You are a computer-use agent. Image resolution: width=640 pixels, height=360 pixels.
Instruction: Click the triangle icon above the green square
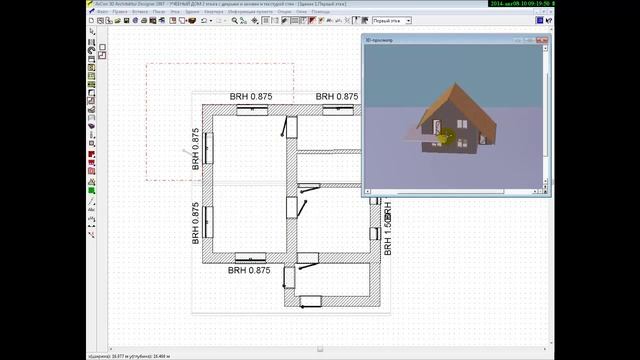92,182
